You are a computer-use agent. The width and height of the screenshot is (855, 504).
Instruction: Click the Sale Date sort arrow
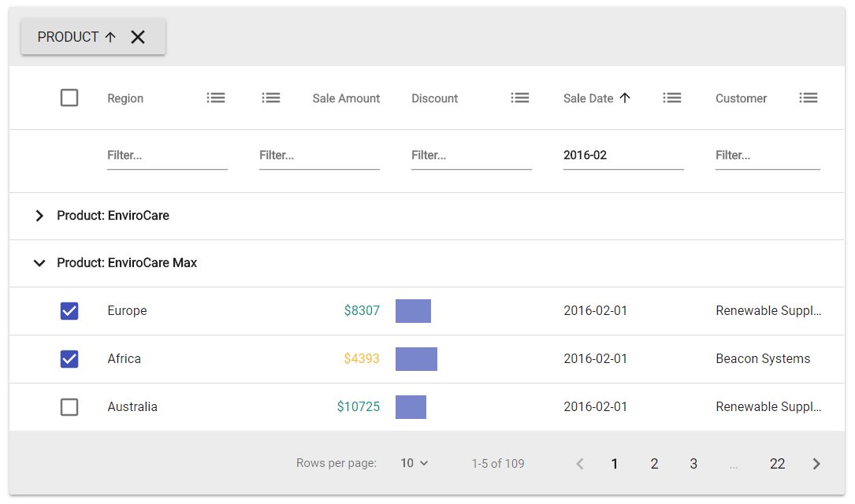coord(625,98)
